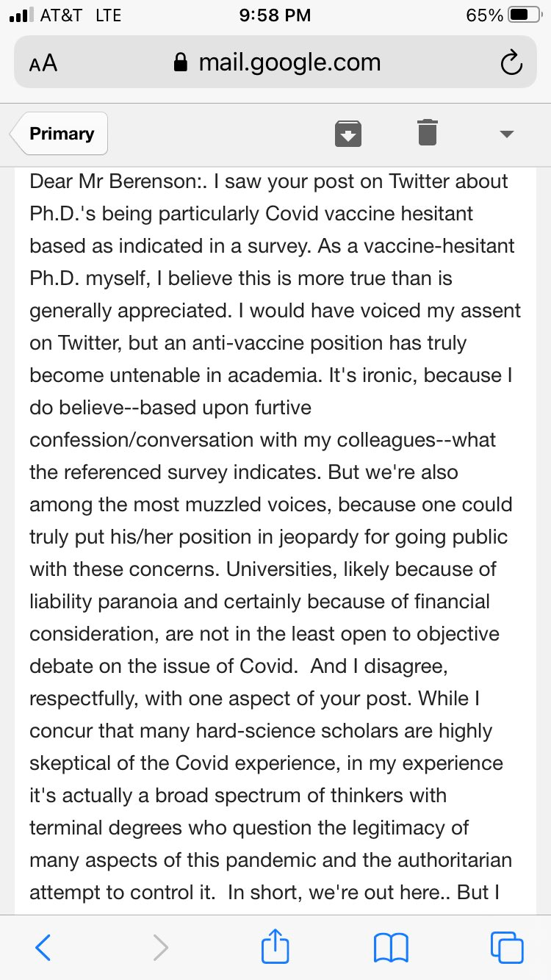Navigate back with Safari's back arrow

coord(43,947)
